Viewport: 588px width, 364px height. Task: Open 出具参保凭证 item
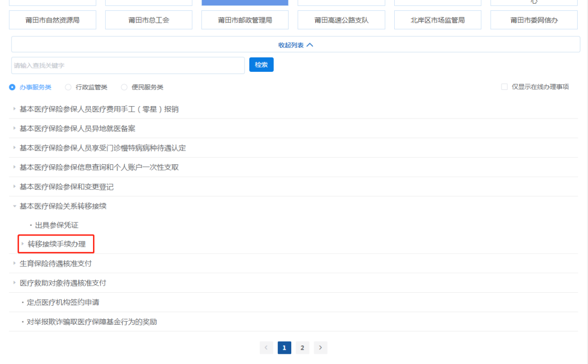point(57,225)
